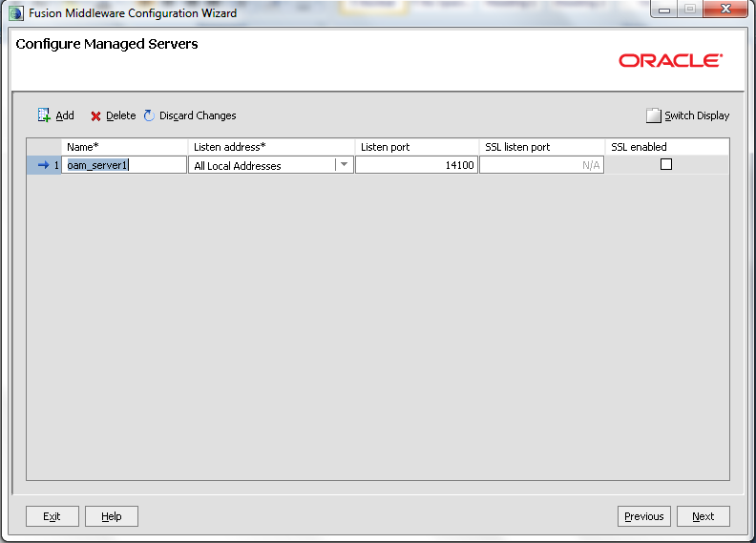756x543 pixels.
Task: Open the Listen address dropdown arrow
Action: (x=344, y=165)
